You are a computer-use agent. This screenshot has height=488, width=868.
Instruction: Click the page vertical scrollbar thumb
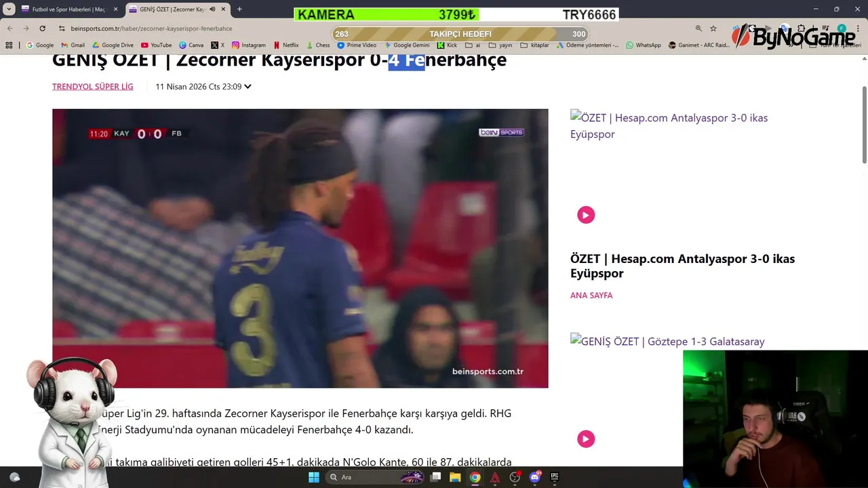coord(864,125)
